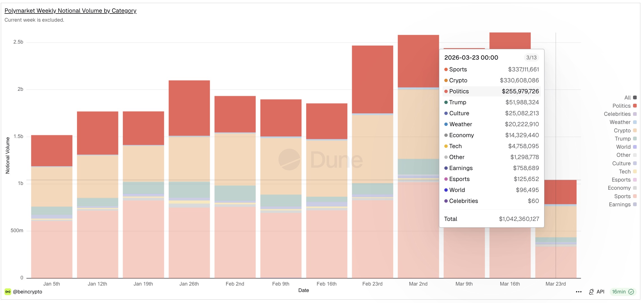Image resolution: width=644 pixels, height=303 pixels.
Task: Click the API plug icon
Action: [x=591, y=292]
